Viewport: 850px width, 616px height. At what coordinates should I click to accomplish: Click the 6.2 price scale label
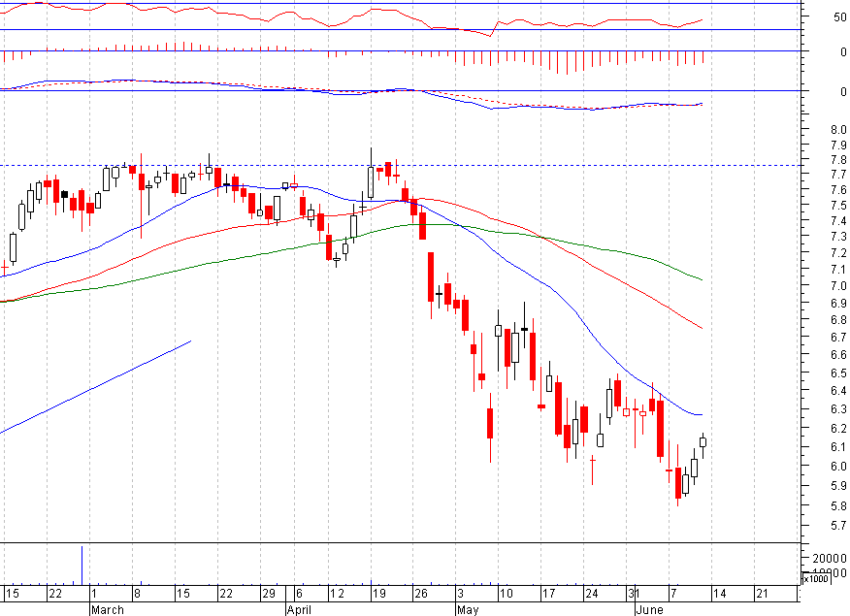tap(838, 429)
